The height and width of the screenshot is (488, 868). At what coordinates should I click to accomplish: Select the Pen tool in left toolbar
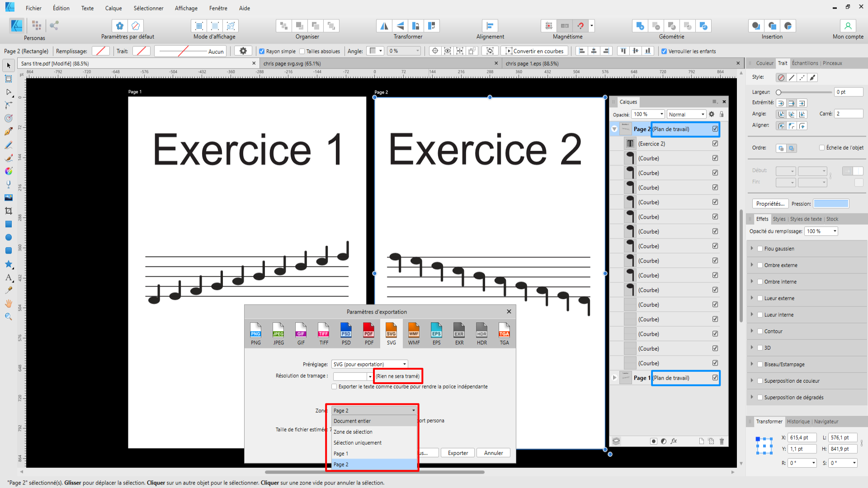pyautogui.click(x=8, y=132)
